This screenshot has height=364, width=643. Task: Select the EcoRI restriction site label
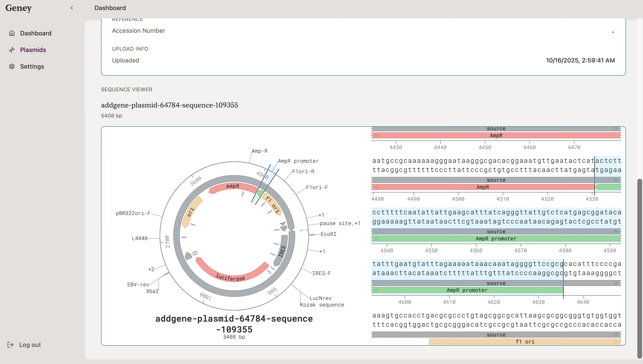[328, 234]
